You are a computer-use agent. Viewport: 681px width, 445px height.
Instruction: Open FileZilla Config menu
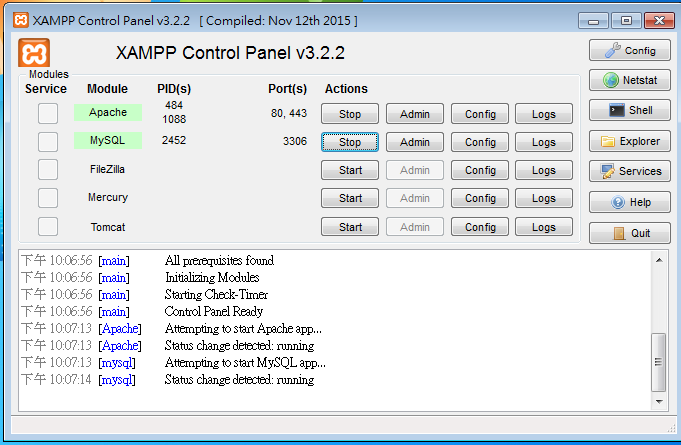click(480, 170)
